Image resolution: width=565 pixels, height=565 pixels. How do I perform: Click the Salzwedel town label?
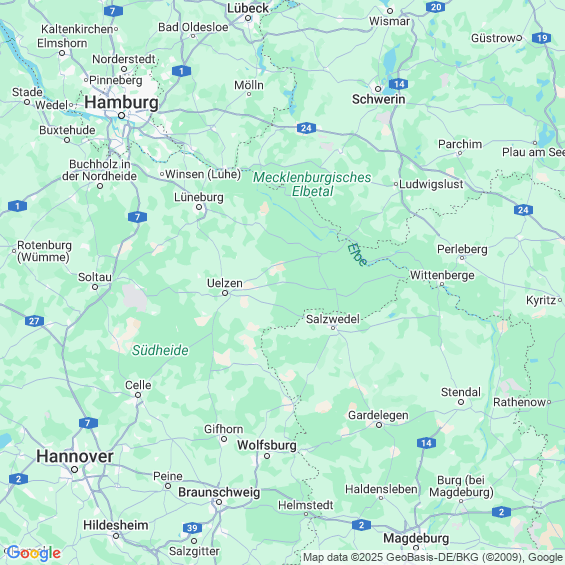333,319
